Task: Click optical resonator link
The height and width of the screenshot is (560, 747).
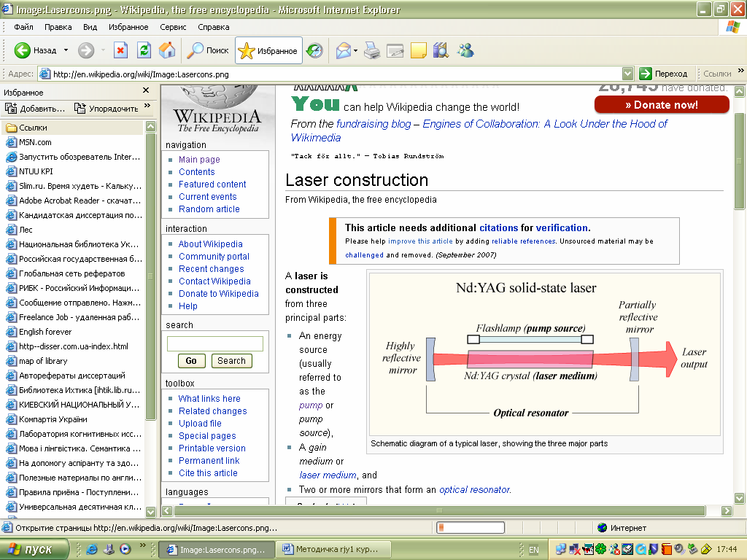Action: click(x=474, y=489)
